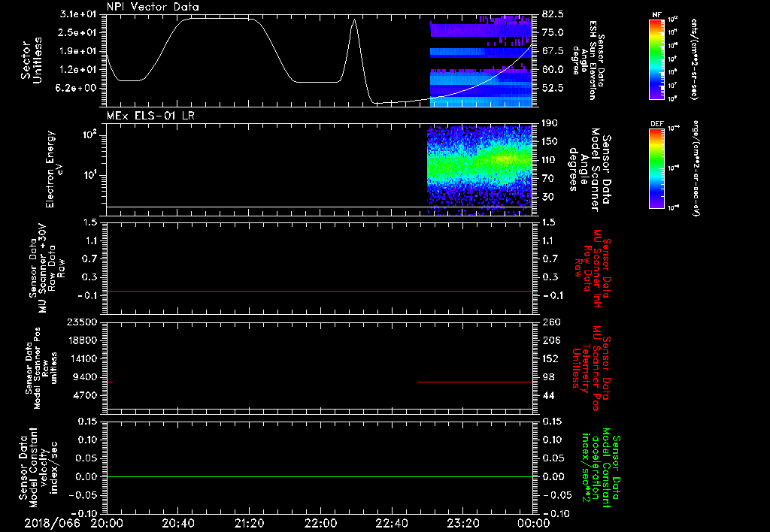Click the "20:00" time tick label

107,523
